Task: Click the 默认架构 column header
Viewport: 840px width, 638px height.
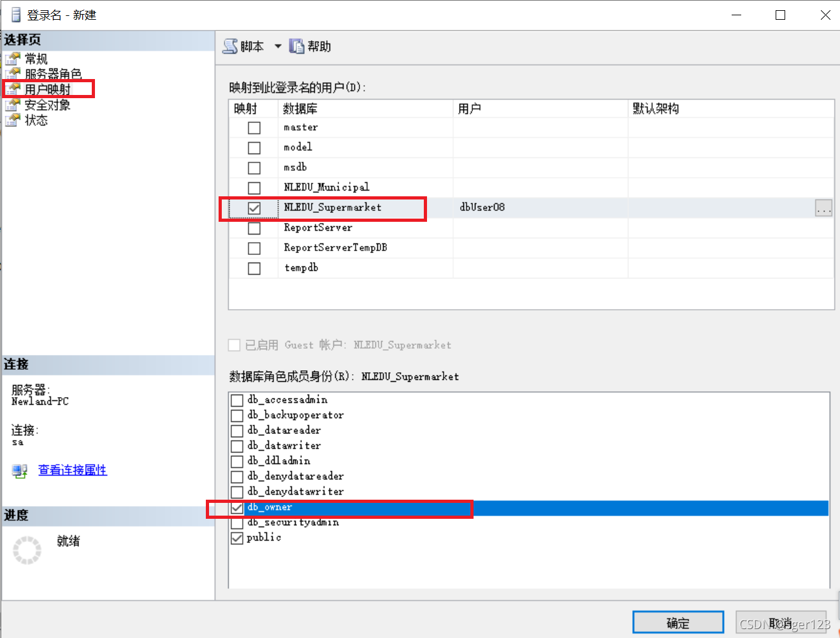Action: click(x=731, y=108)
